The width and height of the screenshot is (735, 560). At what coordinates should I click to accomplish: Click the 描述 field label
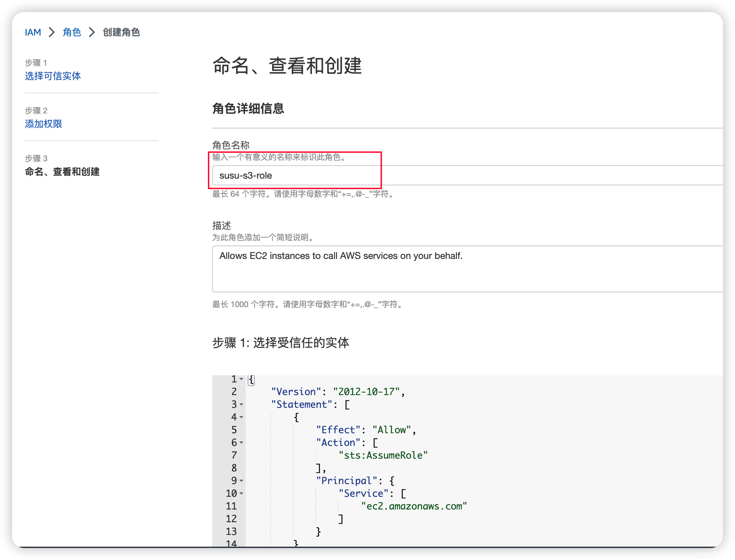pyautogui.click(x=222, y=225)
